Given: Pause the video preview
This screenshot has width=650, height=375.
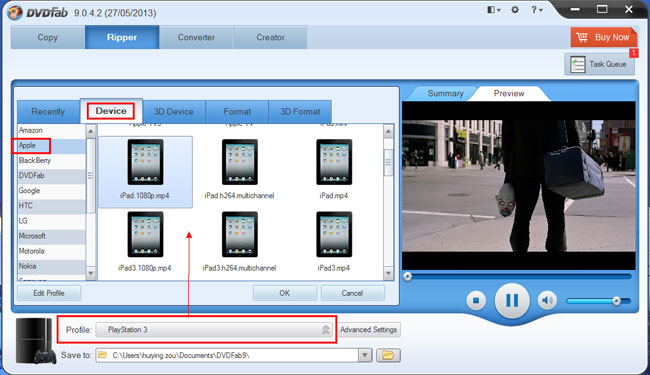Looking at the screenshot, I should coord(512,300).
